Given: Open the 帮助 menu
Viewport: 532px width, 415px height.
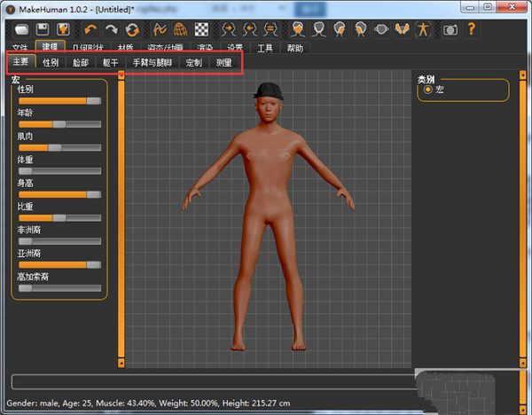Looking at the screenshot, I should pyautogui.click(x=294, y=48).
